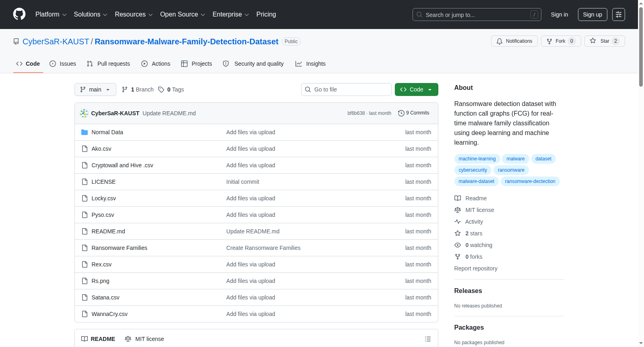Open the Pricing page
Image resolution: width=644 pixels, height=347 pixels.
click(x=266, y=15)
